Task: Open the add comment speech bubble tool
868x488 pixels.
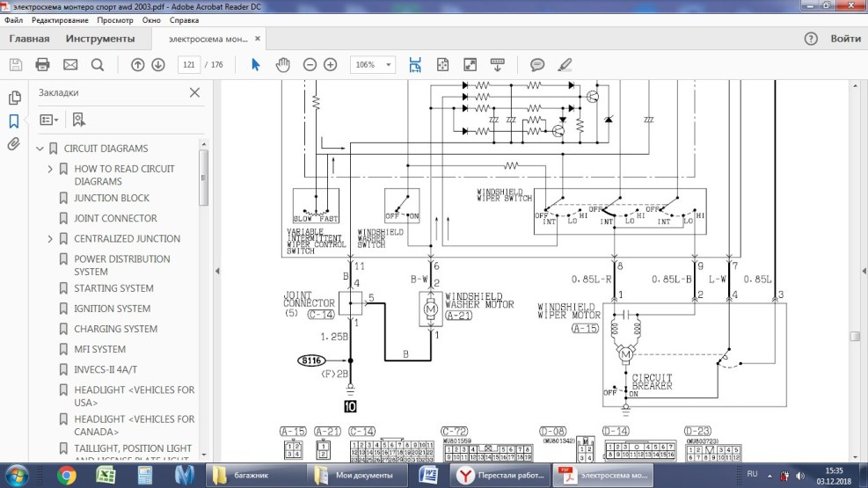Action: [x=537, y=64]
